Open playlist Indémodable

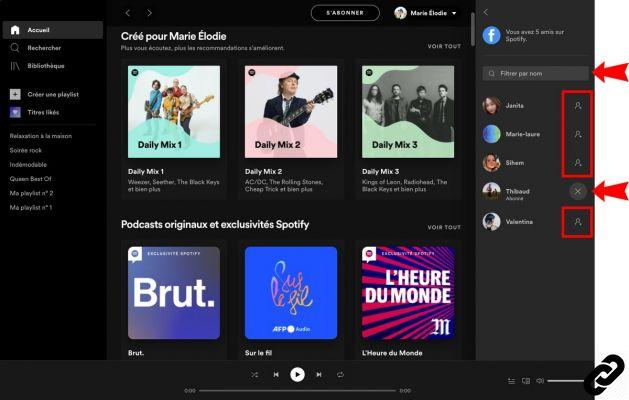28,164
